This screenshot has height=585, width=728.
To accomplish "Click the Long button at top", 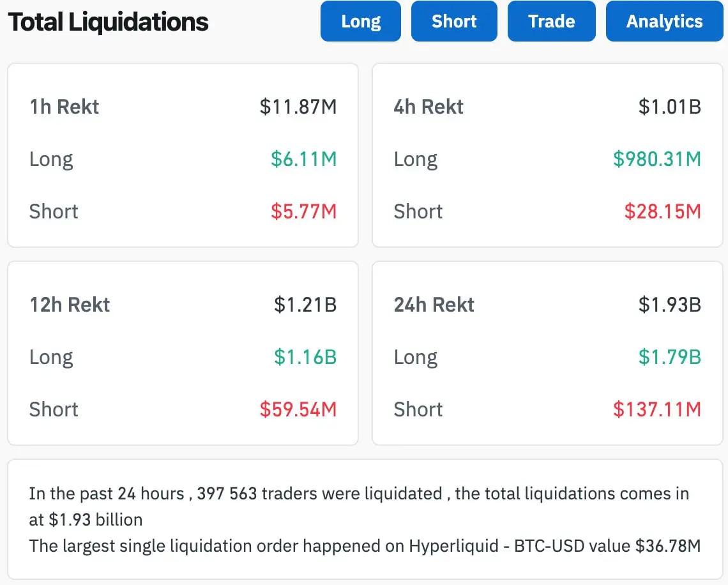I will pyautogui.click(x=361, y=21).
